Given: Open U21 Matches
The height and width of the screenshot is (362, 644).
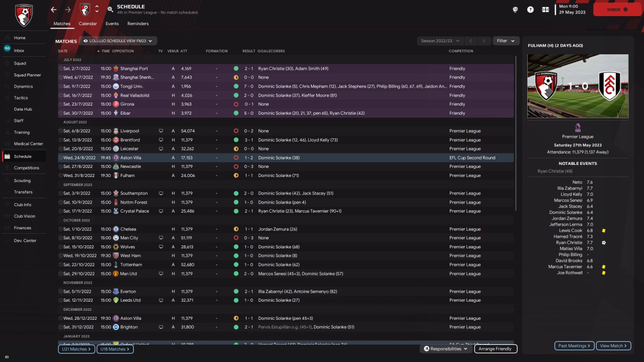Looking at the screenshot, I should click(76, 349).
